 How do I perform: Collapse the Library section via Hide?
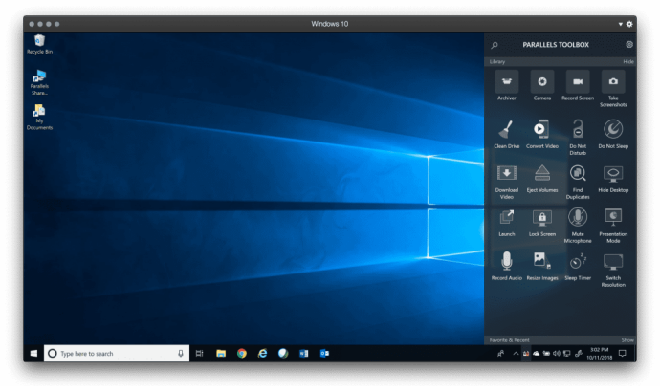tap(628, 61)
